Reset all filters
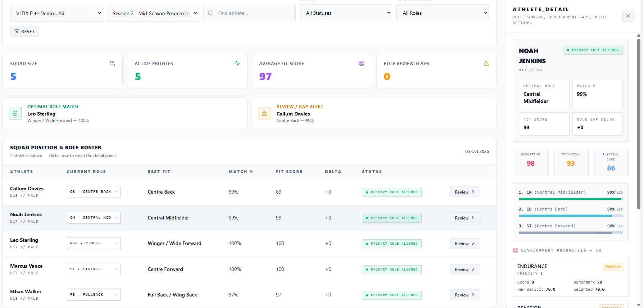Viewport: 644px width, 308px height. 24,31
